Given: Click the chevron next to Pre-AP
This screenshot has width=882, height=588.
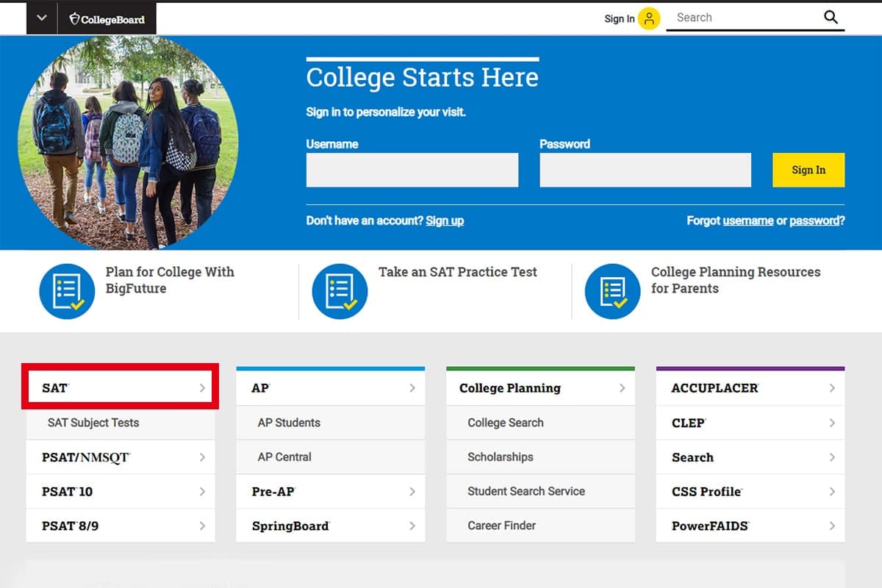Looking at the screenshot, I should [412, 492].
